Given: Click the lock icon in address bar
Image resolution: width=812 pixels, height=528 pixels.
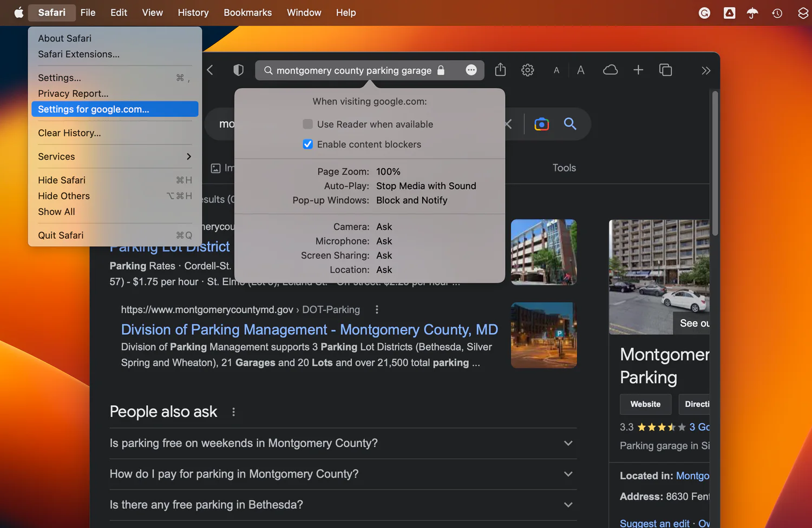Looking at the screenshot, I should point(441,70).
